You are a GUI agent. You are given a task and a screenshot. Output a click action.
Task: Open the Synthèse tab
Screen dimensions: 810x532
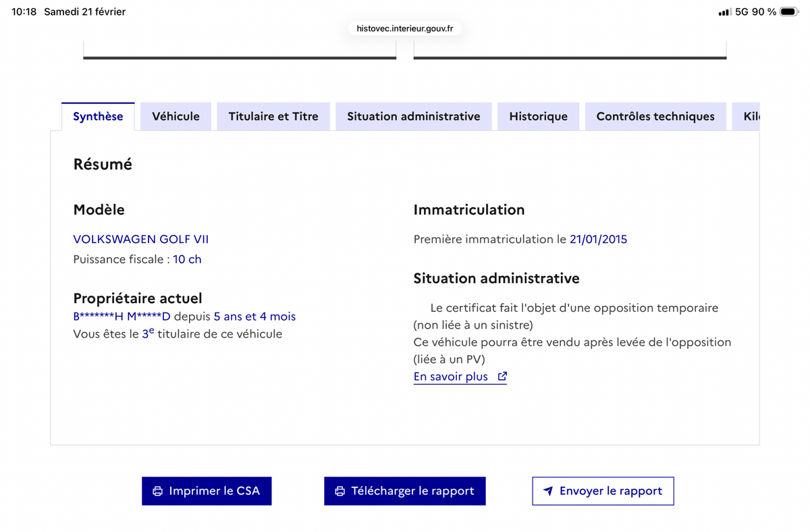point(98,116)
